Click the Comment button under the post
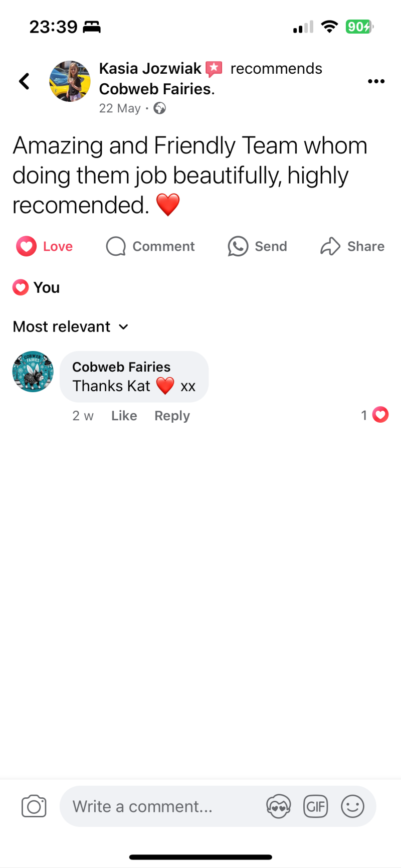This screenshot has height=868, width=401. pos(150,246)
